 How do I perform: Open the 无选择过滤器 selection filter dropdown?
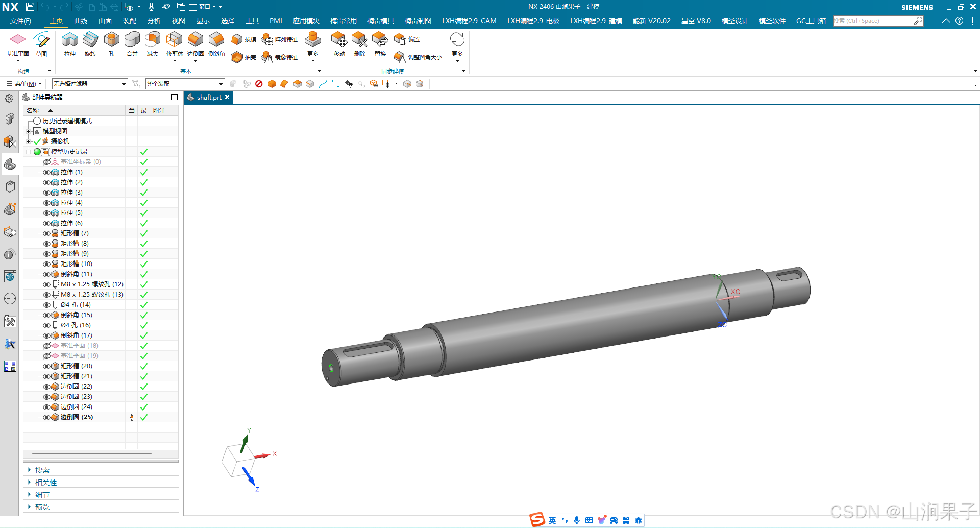click(90, 84)
